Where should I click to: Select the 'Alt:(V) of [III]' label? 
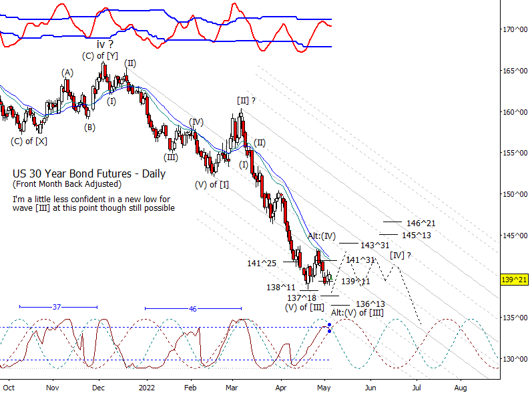click(357, 312)
